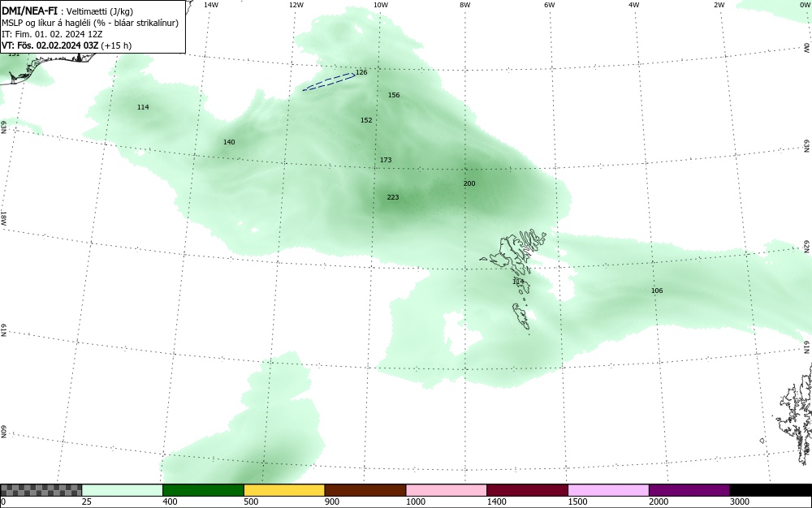This screenshot has width=812, height=508.
Task: Click the CAPE value 140
Action: tap(229, 142)
